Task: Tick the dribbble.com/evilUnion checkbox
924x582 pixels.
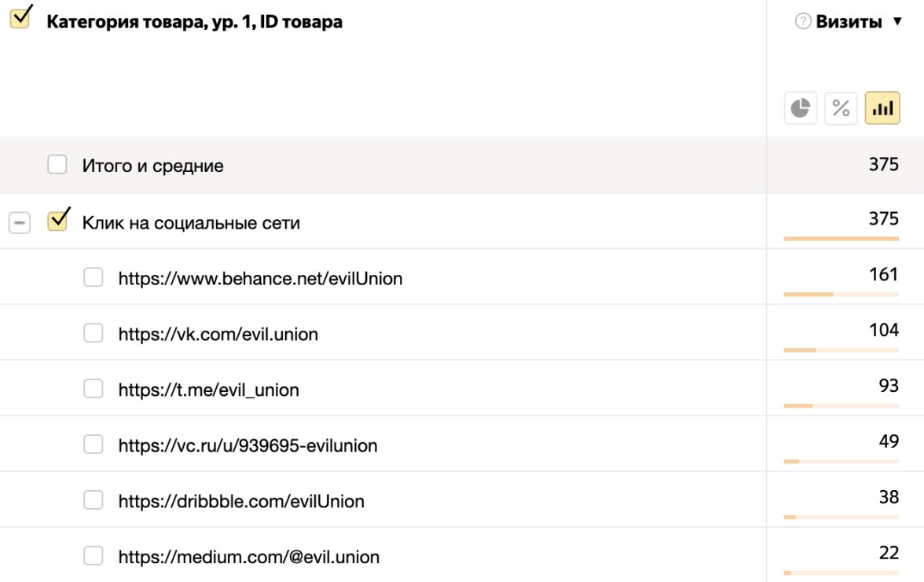Action: tap(93, 500)
